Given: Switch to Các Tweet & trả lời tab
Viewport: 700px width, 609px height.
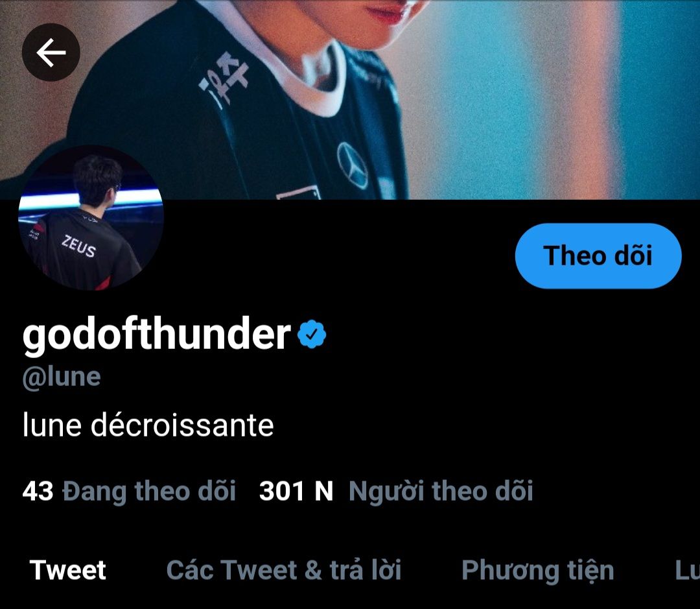Looking at the screenshot, I should click(x=283, y=570).
